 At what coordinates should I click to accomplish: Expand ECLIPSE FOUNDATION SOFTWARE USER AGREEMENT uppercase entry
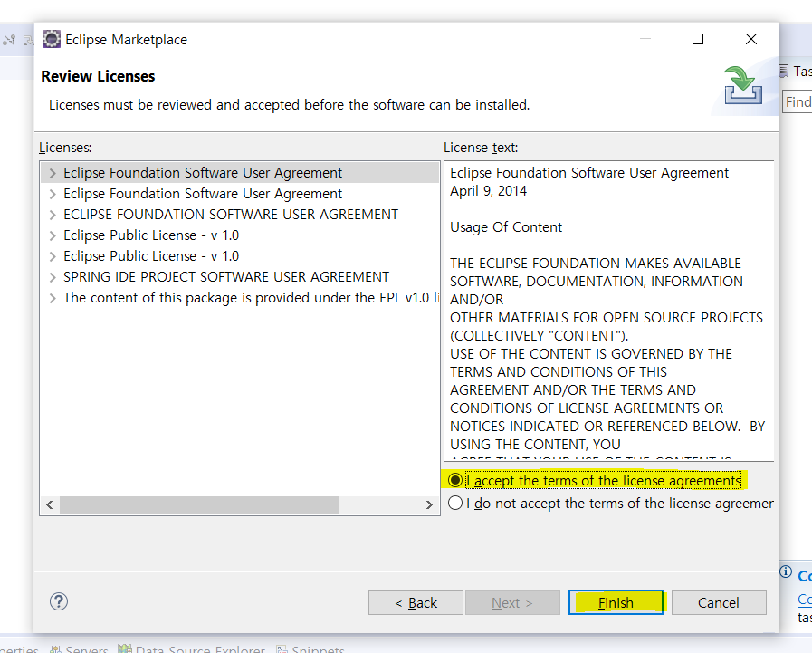tap(53, 215)
